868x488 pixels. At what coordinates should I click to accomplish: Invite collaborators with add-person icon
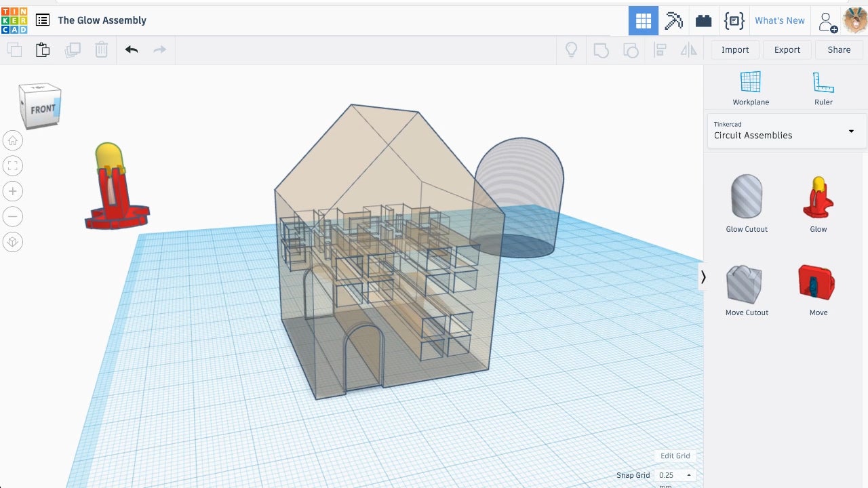click(827, 21)
